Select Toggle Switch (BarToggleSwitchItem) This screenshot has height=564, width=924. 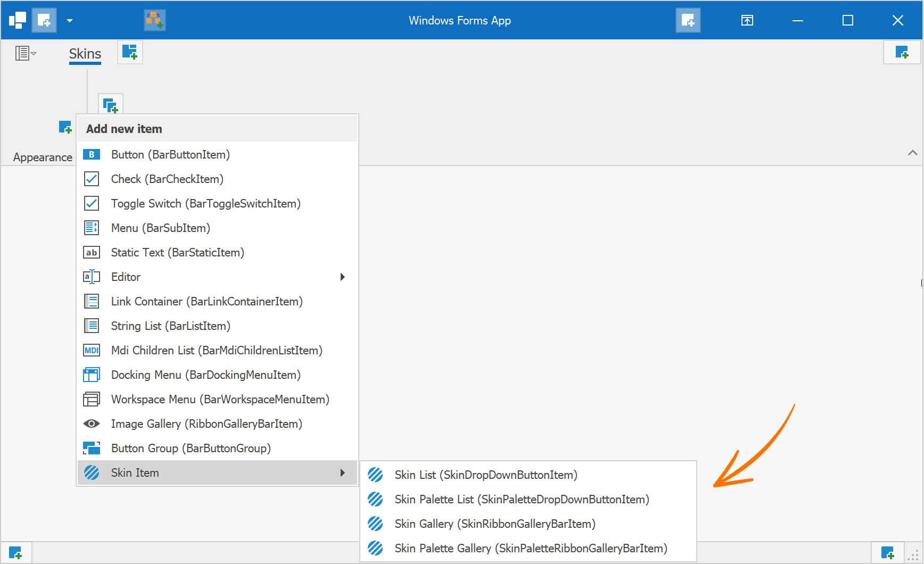(x=205, y=203)
